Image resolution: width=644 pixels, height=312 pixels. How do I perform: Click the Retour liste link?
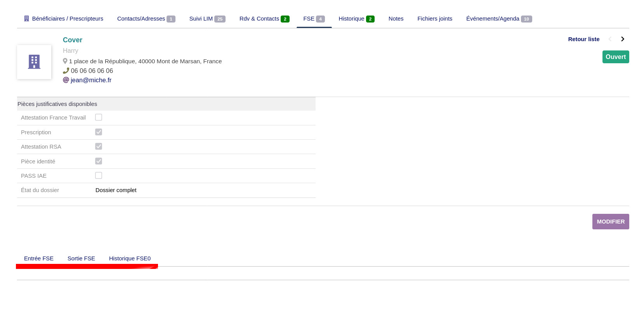click(x=583, y=39)
